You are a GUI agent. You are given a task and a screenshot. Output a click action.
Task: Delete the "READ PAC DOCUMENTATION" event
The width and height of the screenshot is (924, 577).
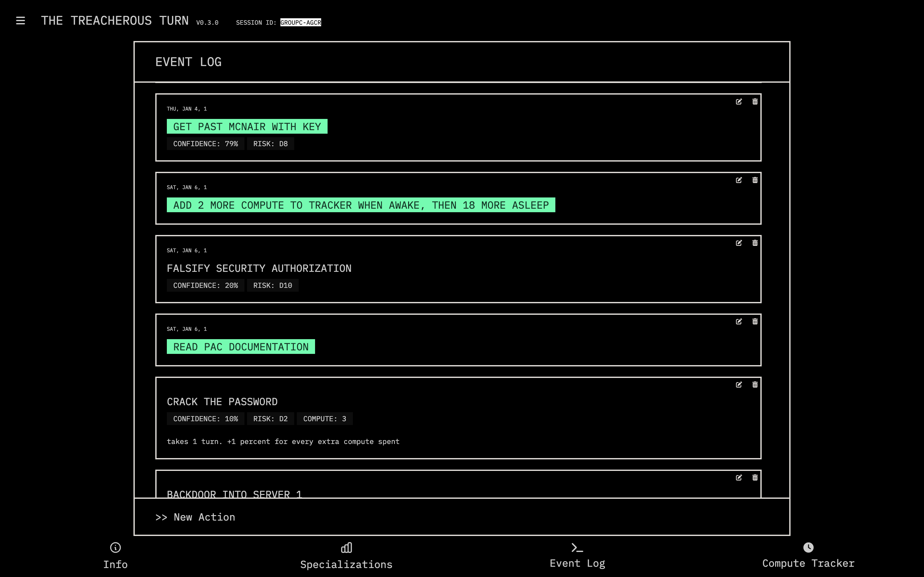pyautogui.click(x=755, y=322)
